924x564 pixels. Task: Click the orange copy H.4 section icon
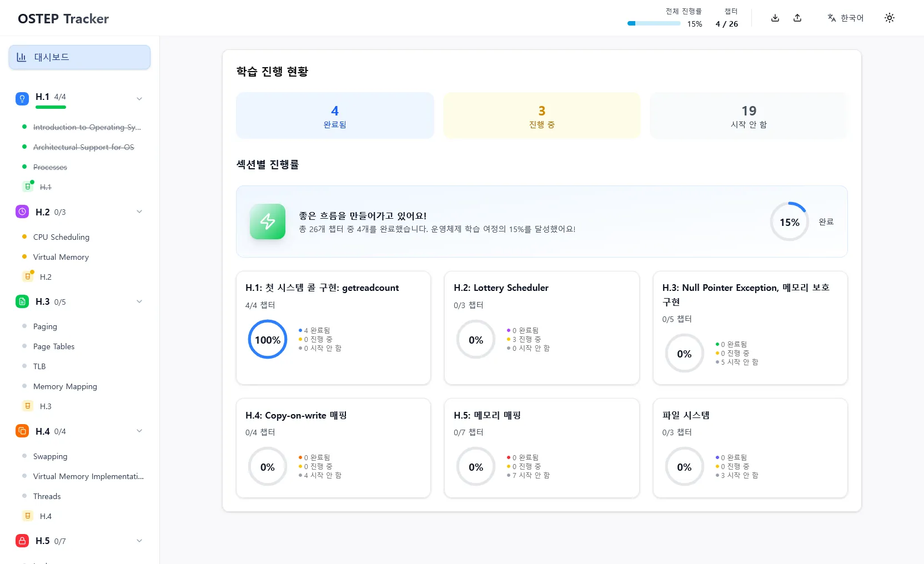[x=22, y=431]
